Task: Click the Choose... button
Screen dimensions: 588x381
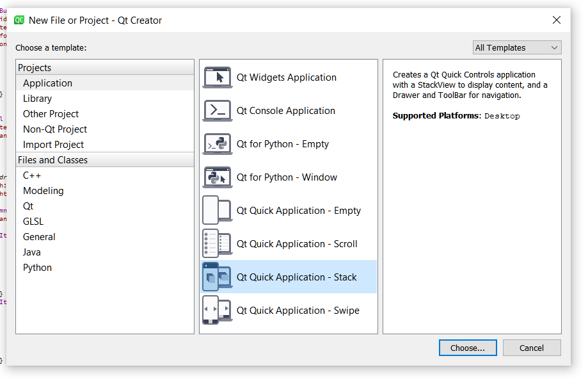Action: 468,348
